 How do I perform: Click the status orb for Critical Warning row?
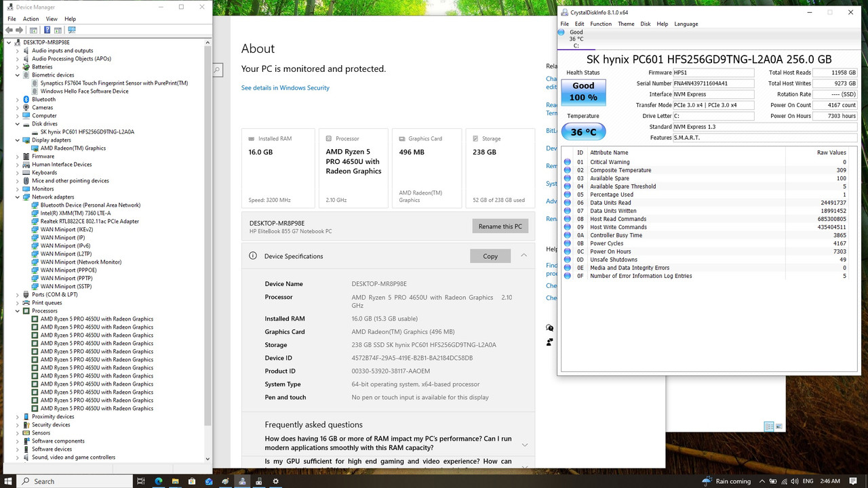coord(568,162)
